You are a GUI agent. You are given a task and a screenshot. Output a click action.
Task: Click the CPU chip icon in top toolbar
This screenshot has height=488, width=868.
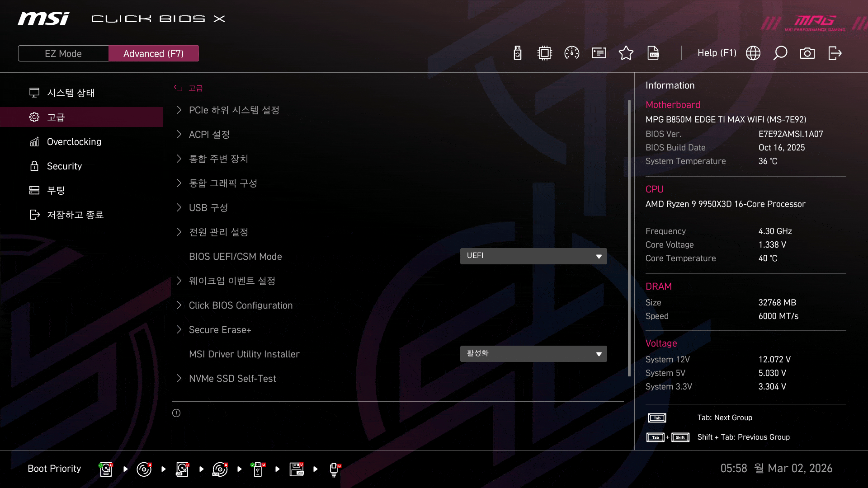[x=544, y=53]
